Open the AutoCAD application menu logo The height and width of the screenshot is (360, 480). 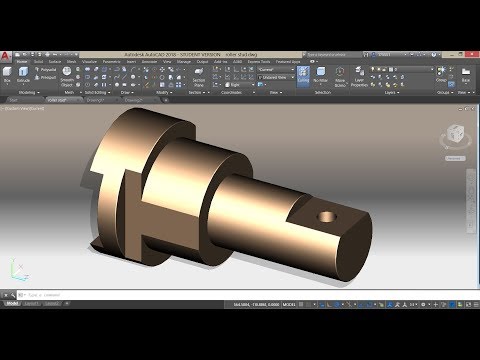click(x=6, y=56)
